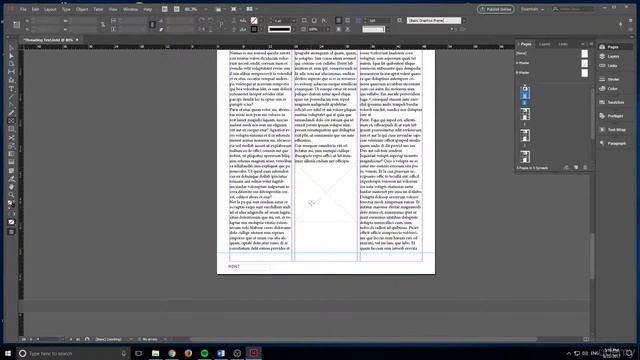Open the View Options dropdown
Screen dimensions: 640x360
220,9
